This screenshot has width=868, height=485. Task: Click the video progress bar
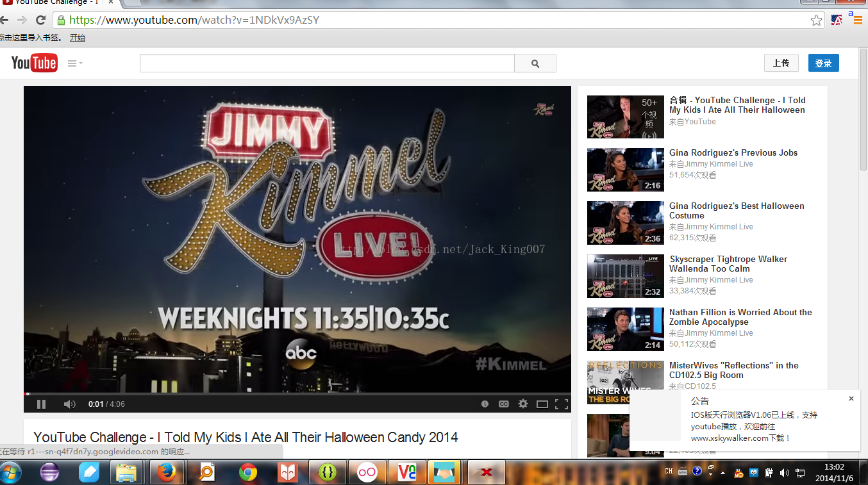pyautogui.click(x=297, y=393)
